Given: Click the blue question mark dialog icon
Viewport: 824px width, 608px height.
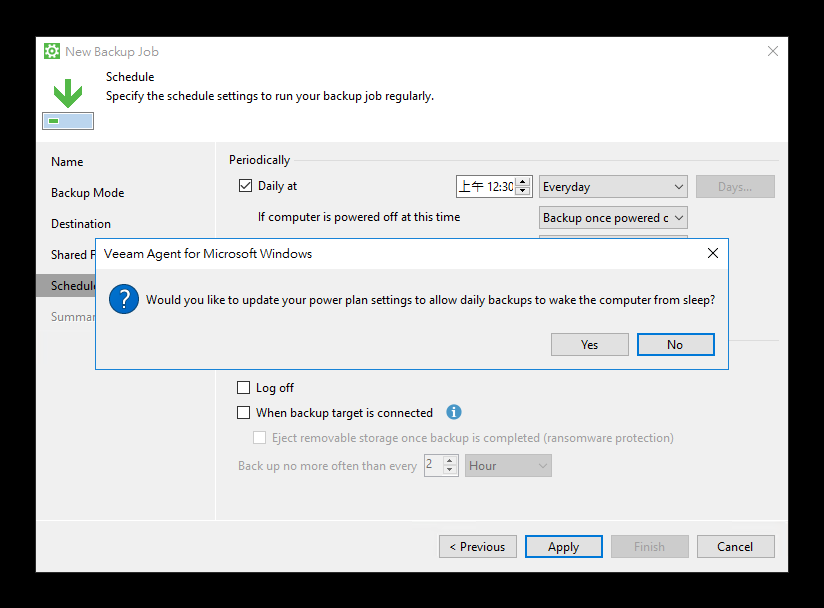Looking at the screenshot, I should coord(124,299).
